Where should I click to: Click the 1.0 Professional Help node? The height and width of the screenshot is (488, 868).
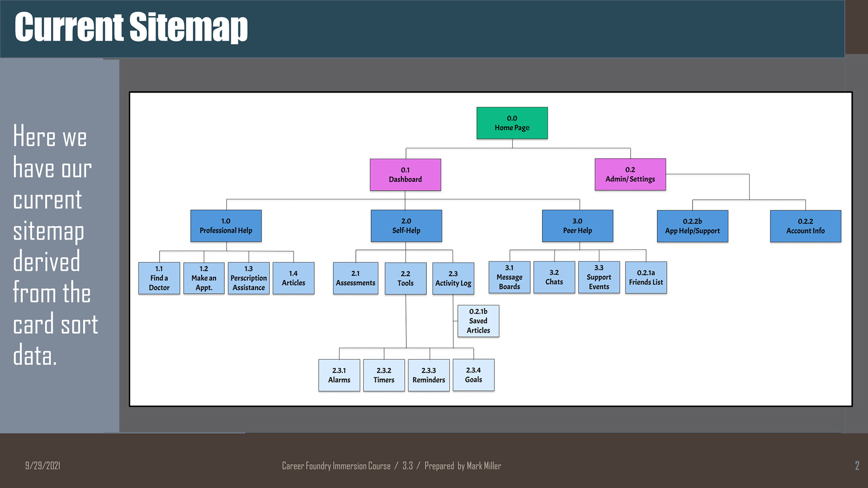pos(226,225)
